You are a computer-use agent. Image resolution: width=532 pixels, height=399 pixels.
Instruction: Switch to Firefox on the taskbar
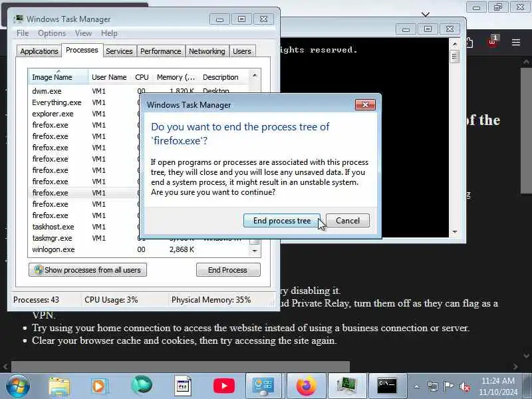306,386
